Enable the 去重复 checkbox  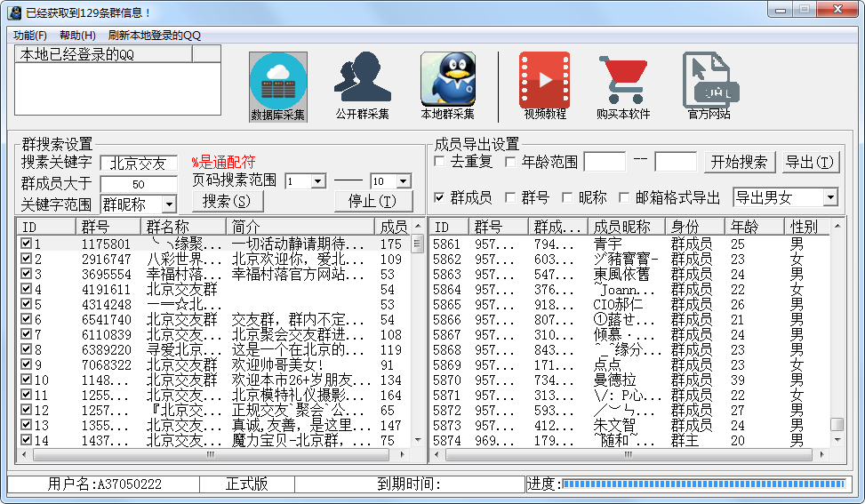pos(439,162)
